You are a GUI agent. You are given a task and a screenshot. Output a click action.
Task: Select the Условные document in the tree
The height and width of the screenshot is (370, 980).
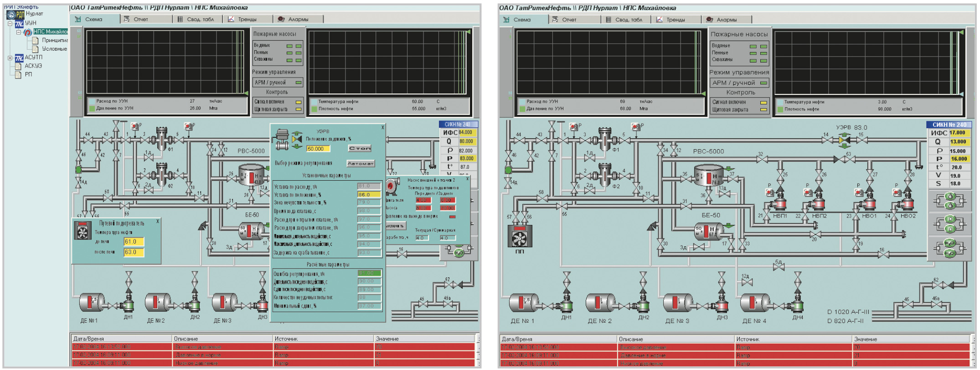50,49
